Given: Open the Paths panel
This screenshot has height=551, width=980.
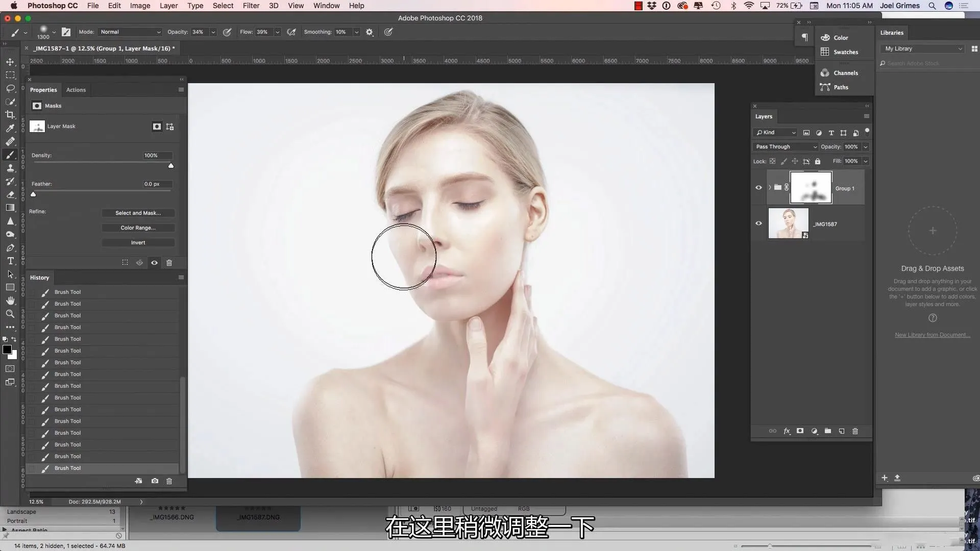Looking at the screenshot, I should tap(841, 87).
